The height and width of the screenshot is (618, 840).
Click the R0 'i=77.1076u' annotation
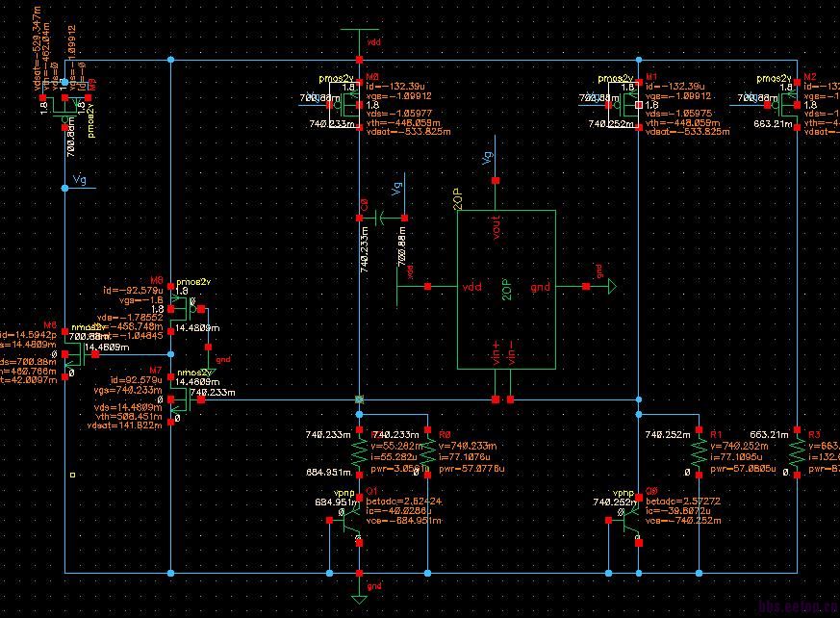tap(465, 457)
